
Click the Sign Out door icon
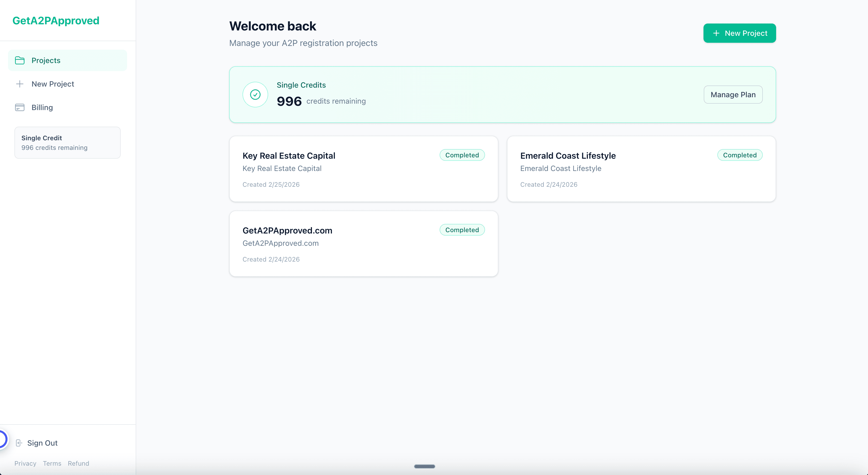click(x=19, y=443)
